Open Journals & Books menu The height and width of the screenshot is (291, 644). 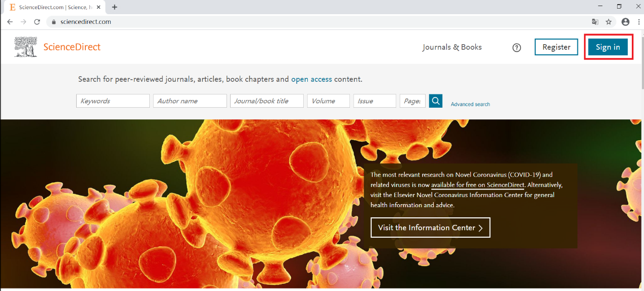point(452,47)
